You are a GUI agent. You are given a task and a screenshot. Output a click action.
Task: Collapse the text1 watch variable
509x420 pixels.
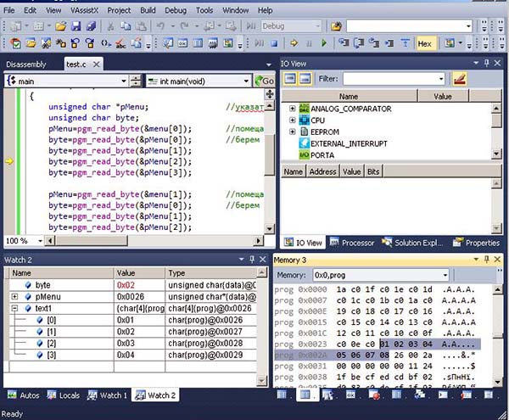coord(14,308)
